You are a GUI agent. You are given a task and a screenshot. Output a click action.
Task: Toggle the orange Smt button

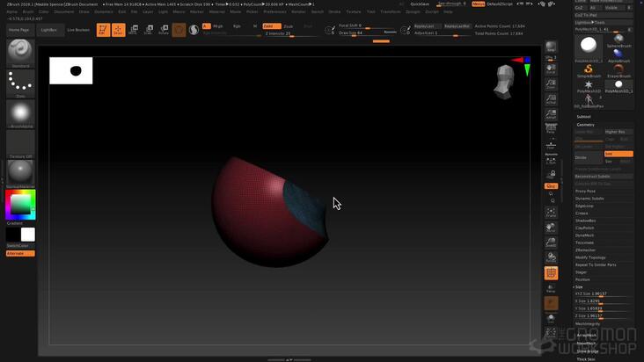[618, 154]
